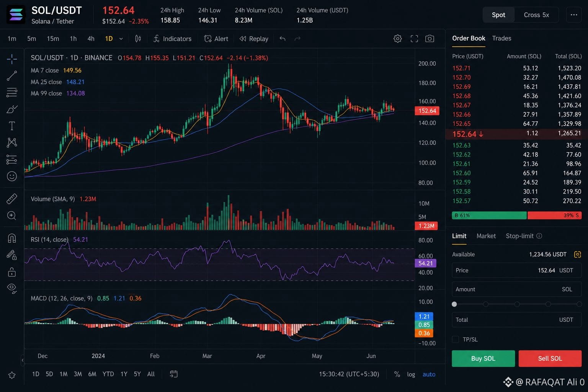Take a chart snapshot with camera icon
Image resolution: width=588 pixels, height=392 pixels.
pos(430,39)
